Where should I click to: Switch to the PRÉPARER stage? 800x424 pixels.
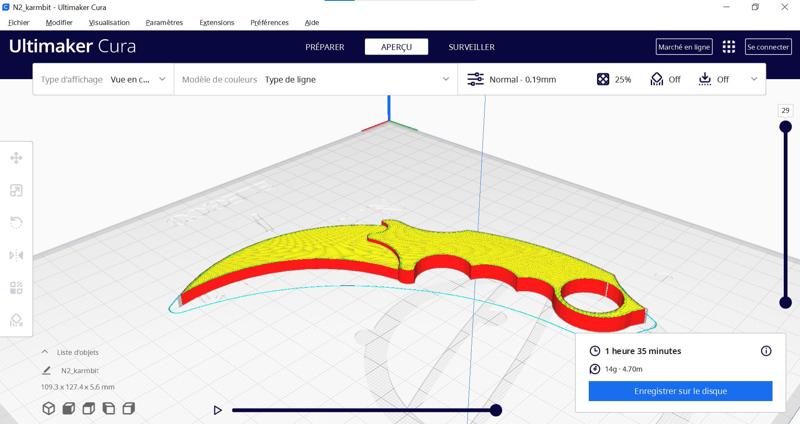pos(325,47)
